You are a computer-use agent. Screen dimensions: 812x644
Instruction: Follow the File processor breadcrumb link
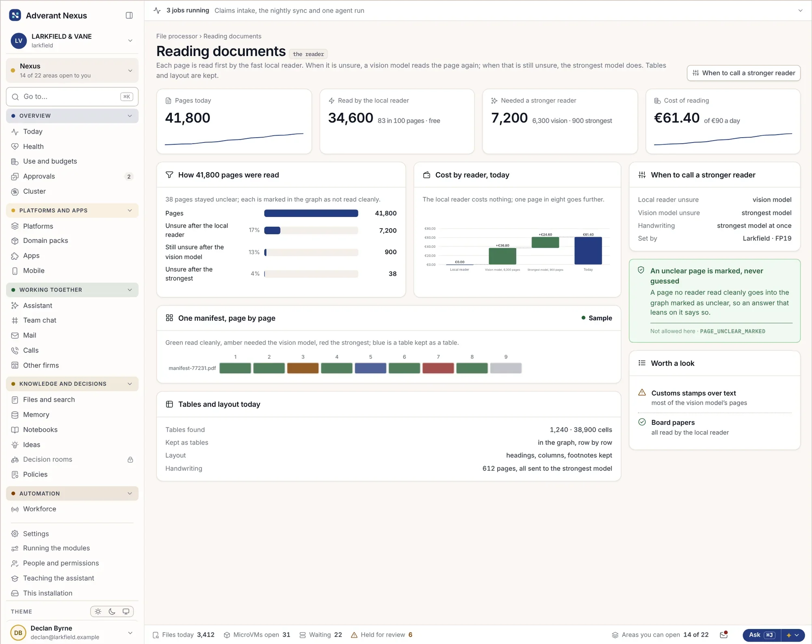pyautogui.click(x=177, y=36)
